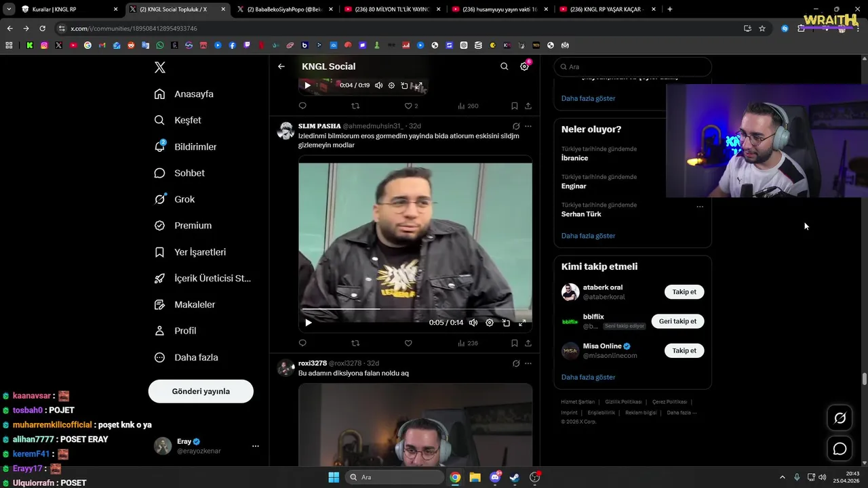Open SLIM PASHA video settings gear
This screenshot has width=868, height=488.
point(490,323)
